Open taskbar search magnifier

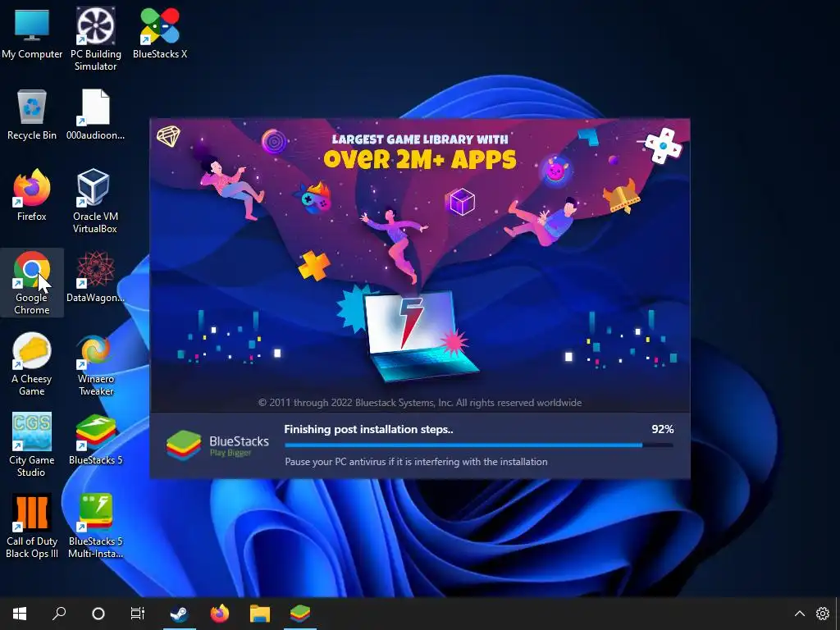pos(59,614)
